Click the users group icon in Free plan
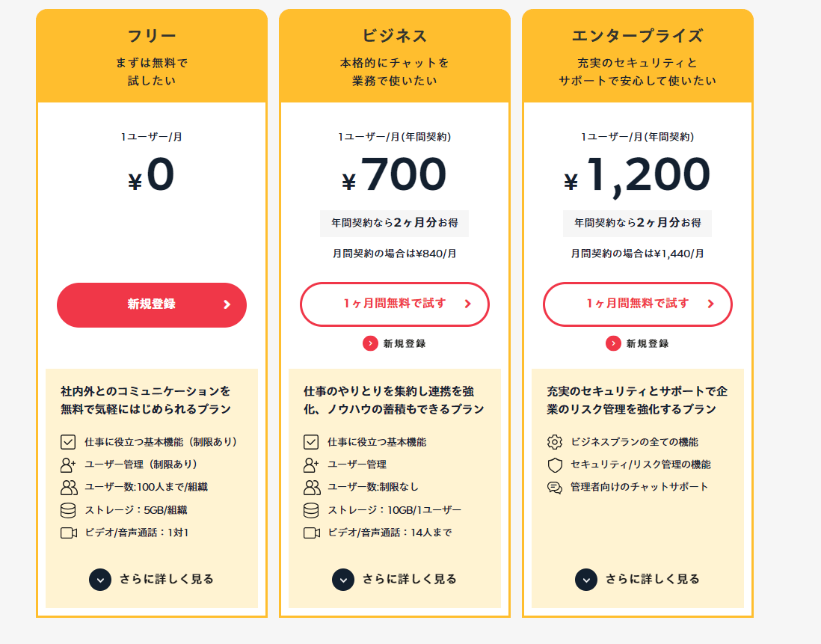821x644 pixels. pos(69,488)
